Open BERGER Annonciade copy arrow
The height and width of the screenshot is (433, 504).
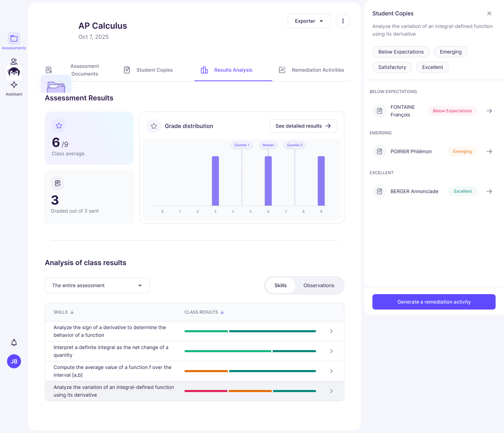[x=489, y=191]
